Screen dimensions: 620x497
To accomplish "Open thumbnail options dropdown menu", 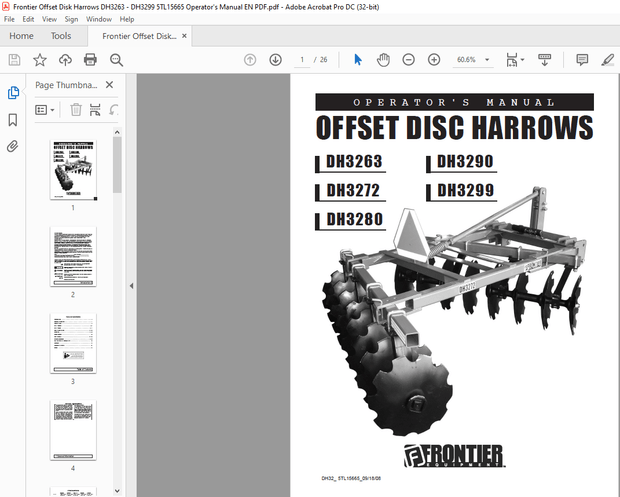I will click(45, 110).
